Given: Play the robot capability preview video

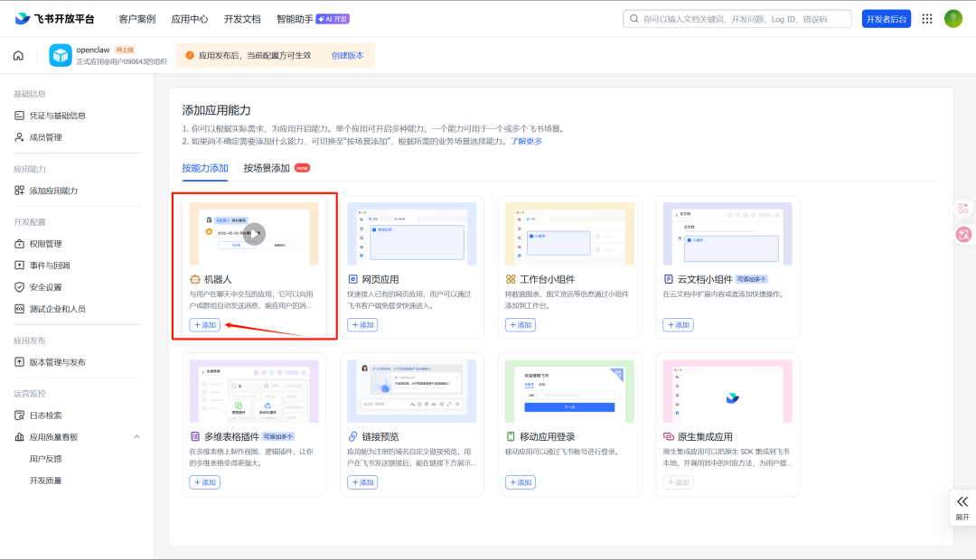Looking at the screenshot, I should [254, 234].
